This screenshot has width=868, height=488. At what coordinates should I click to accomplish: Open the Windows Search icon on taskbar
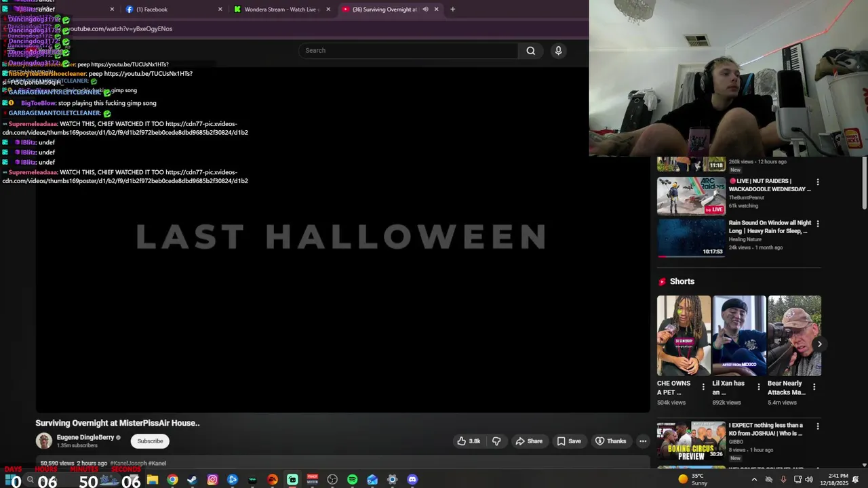30,480
